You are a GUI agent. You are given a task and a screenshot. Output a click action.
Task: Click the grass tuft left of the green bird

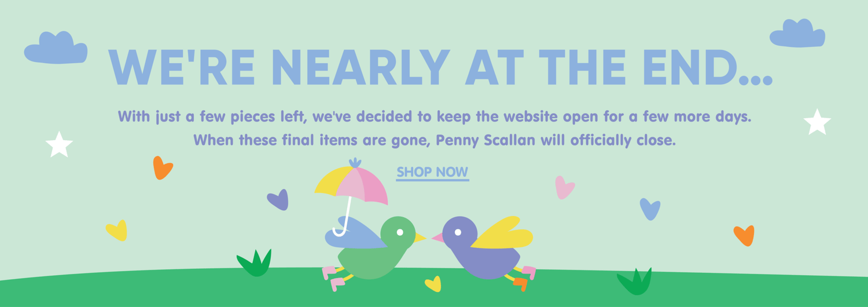pos(255,264)
